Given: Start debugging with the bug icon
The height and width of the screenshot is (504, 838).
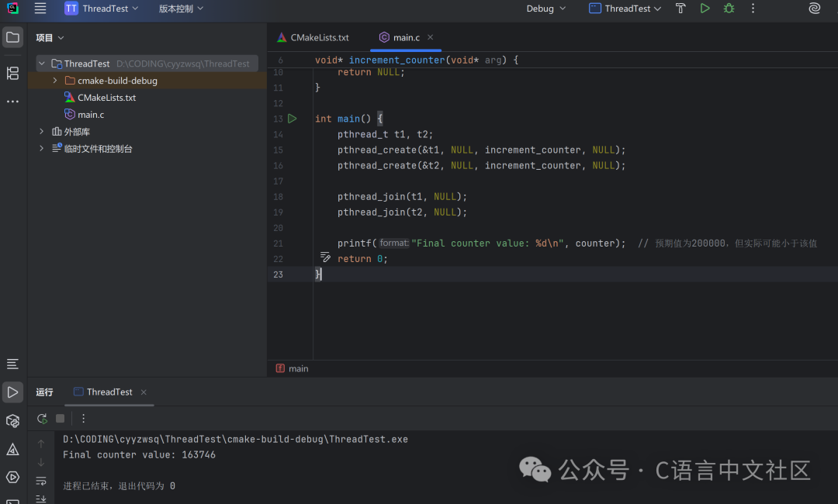Looking at the screenshot, I should click(729, 8).
